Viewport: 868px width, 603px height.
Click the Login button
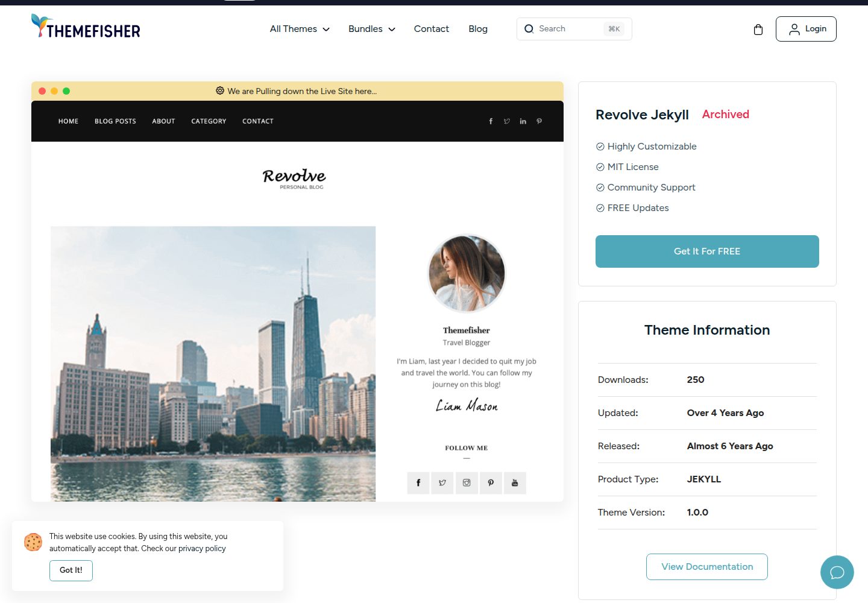[806, 29]
